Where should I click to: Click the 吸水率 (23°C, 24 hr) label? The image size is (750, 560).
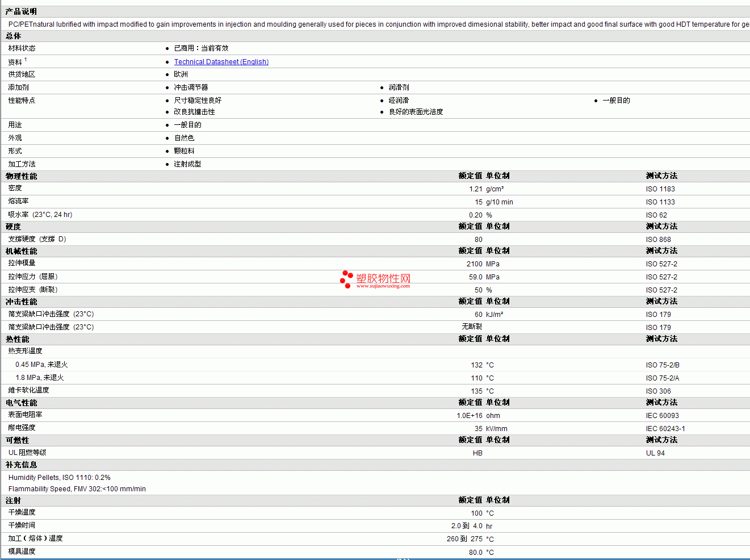40,215
